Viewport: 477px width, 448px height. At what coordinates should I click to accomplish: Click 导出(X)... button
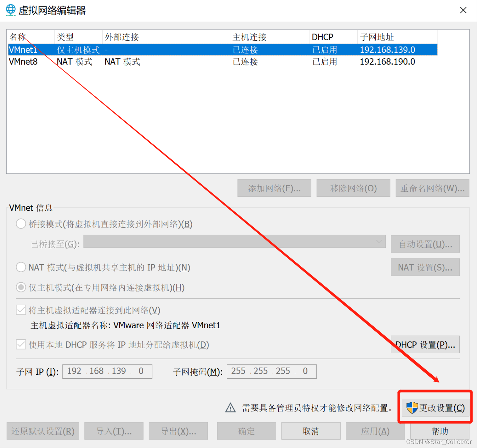pos(178,431)
